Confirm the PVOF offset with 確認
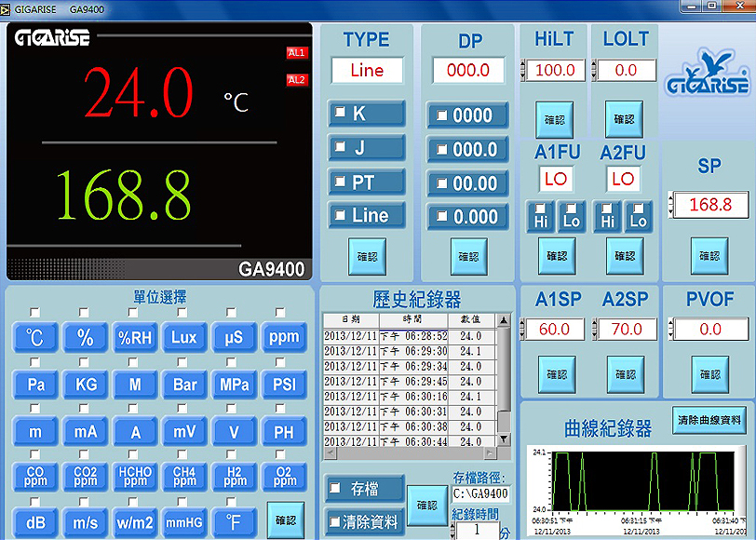The image size is (756, 540). 710,374
